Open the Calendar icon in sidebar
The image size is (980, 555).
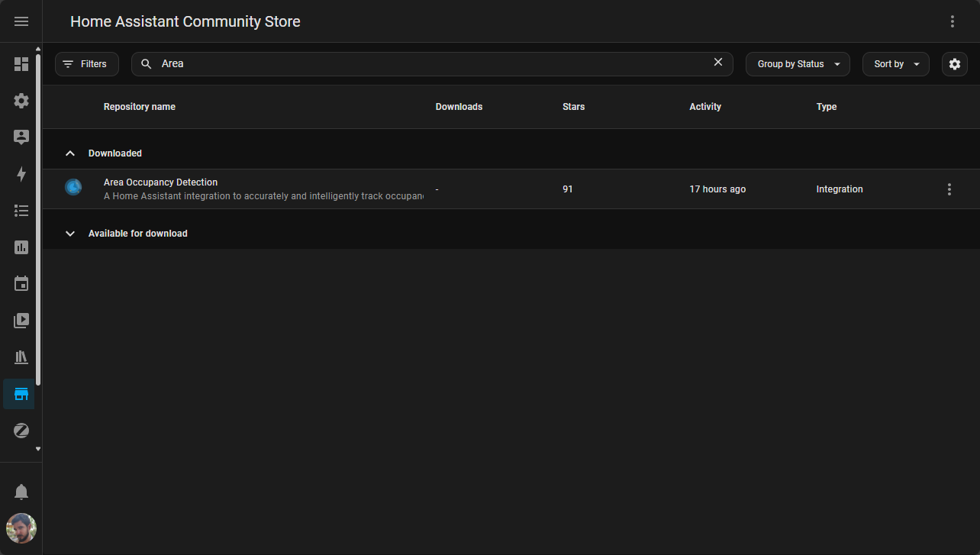click(21, 284)
